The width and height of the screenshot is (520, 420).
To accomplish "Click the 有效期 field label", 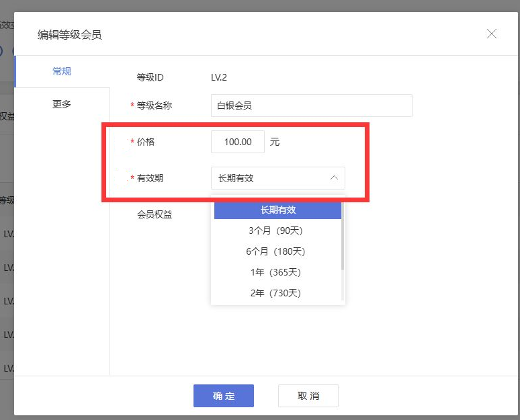I will (150, 178).
